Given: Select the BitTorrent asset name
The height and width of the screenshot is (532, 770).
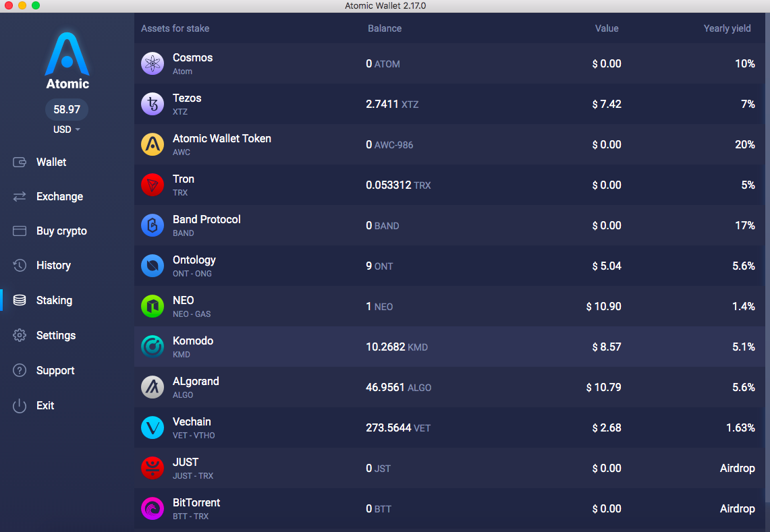Looking at the screenshot, I should [x=196, y=502].
